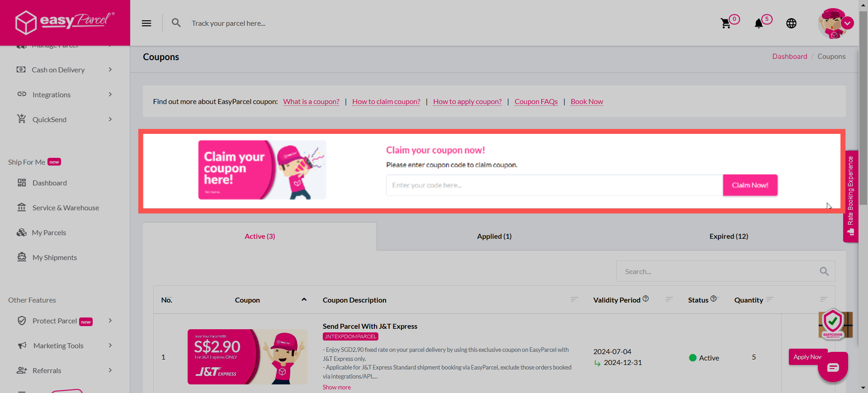
Task: Open the Rate Booking Experience side tab
Action: [x=850, y=196]
